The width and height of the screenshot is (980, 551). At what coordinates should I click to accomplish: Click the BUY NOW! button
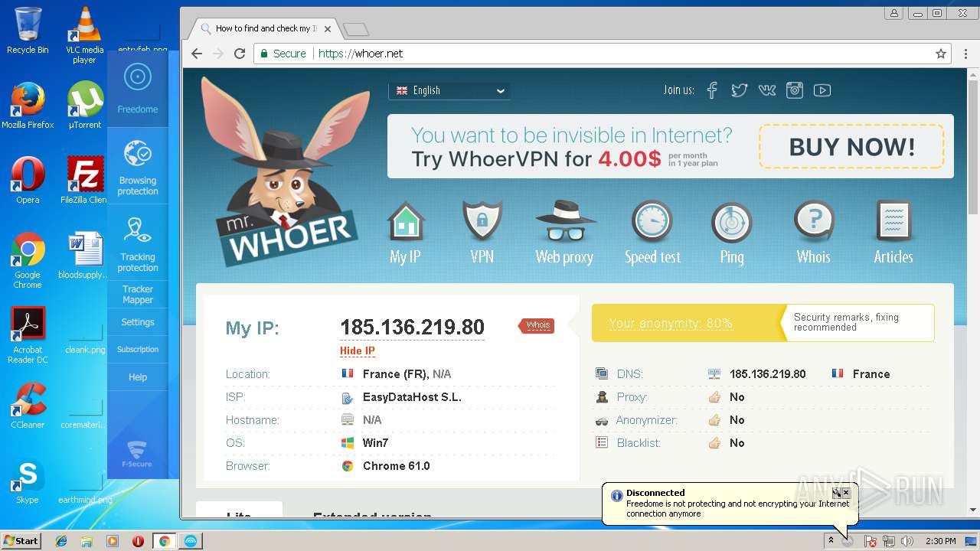coord(851,146)
